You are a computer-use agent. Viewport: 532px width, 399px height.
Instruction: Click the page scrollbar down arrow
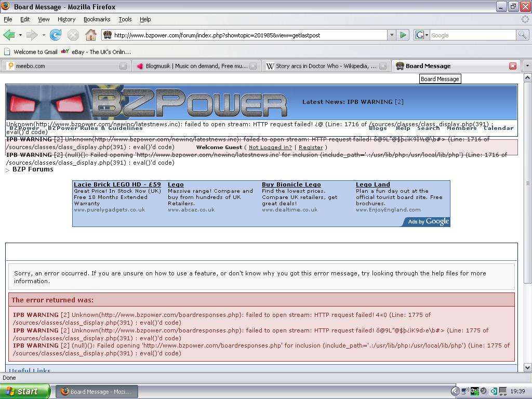click(528, 367)
